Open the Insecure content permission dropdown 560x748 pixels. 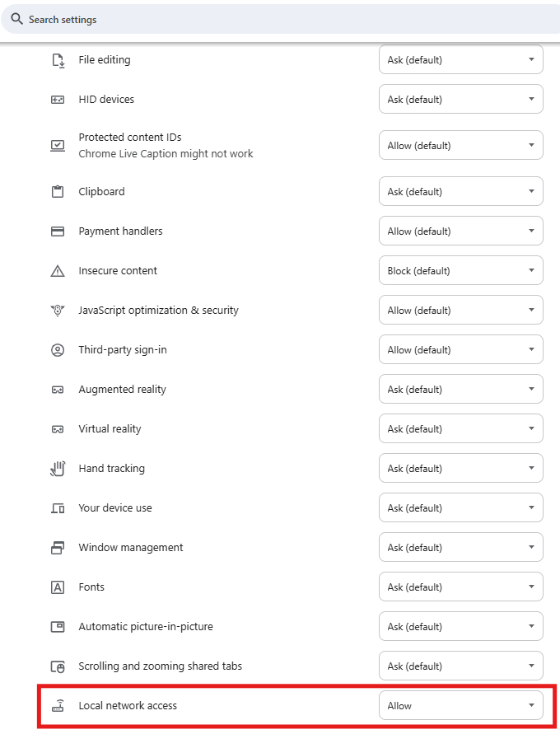coord(460,271)
